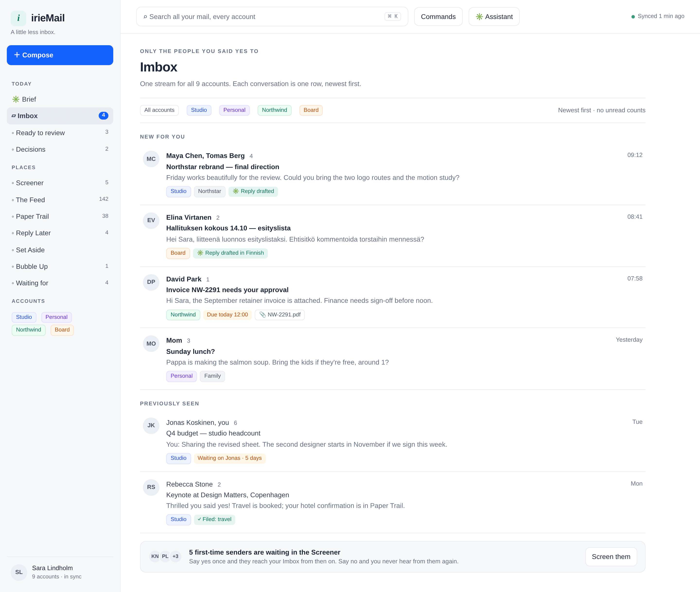Click the irieMail logo icon
Image resolution: width=700 pixels, height=592 pixels.
click(18, 18)
